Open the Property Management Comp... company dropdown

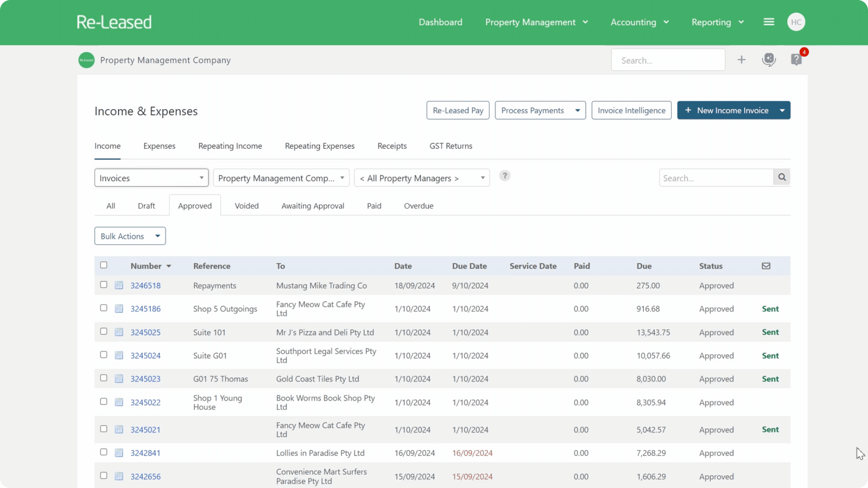point(281,178)
